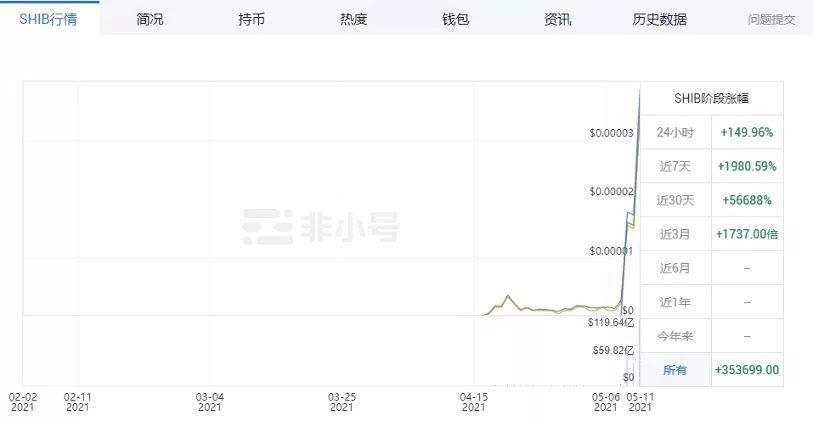Click the SHIB阶段涨幅 header
Image resolution: width=813 pixels, height=421 pixels.
tap(711, 99)
